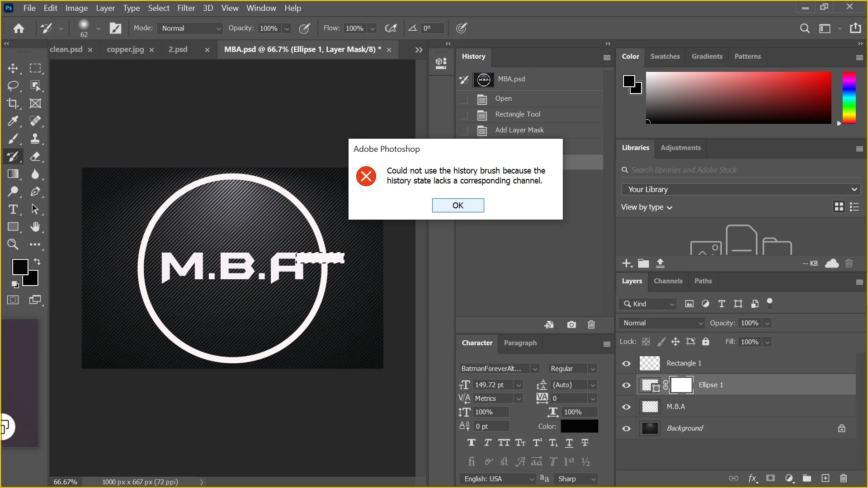Hide the Rectangle 1 layer
This screenshot has height=488, width=868.
626,363
